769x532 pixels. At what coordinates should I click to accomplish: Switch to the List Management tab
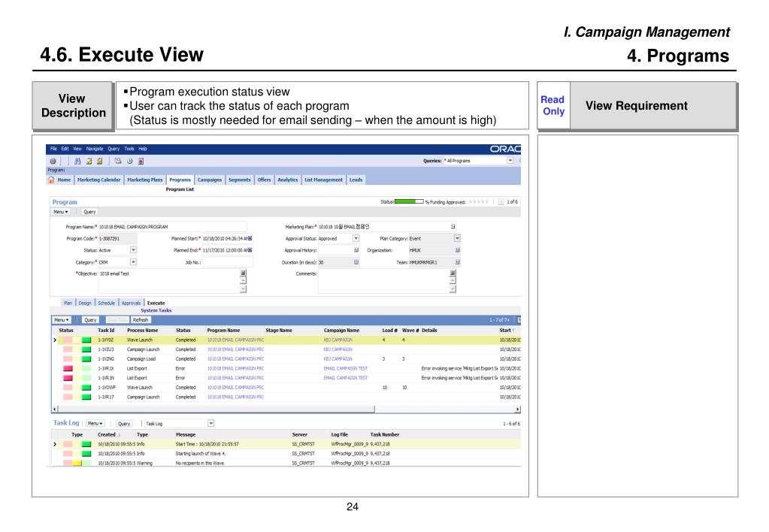tap(324, 180)
